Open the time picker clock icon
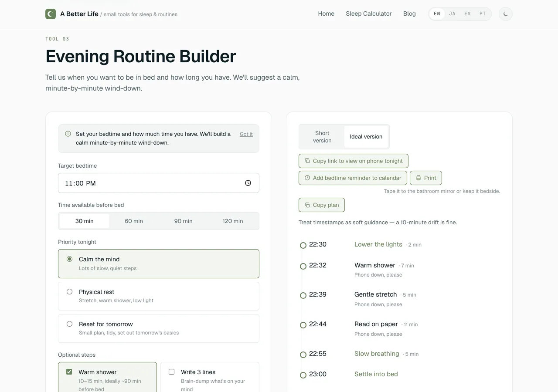Image resolution: width=558 pixels, height=392 pixels. (x=248, y=183)
